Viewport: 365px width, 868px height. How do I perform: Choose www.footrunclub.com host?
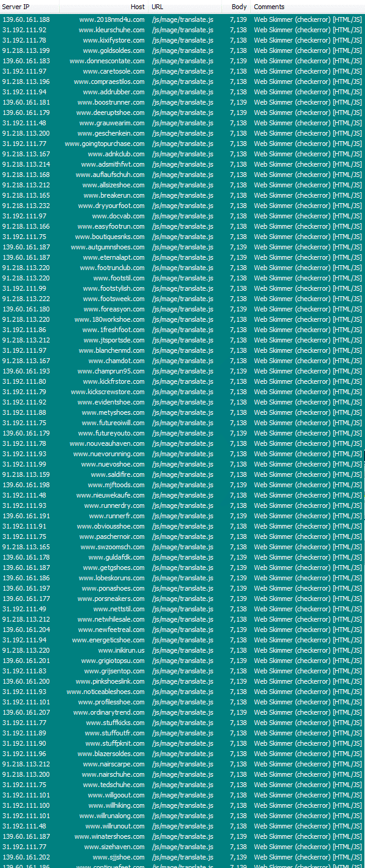[112, 268]
